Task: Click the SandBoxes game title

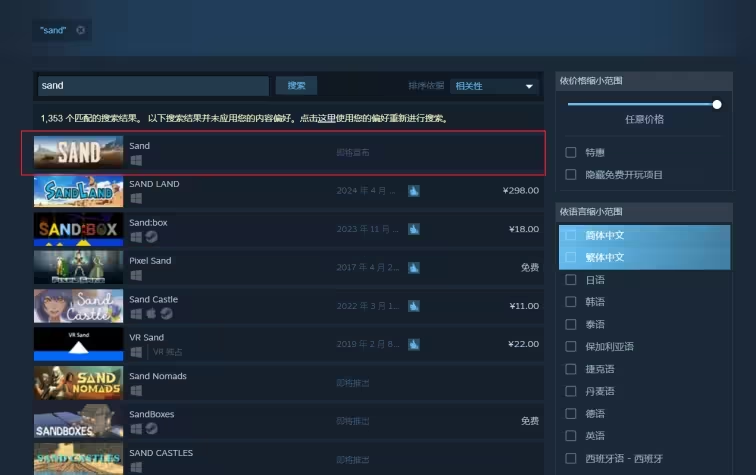Action: click(x=151, y=414)
